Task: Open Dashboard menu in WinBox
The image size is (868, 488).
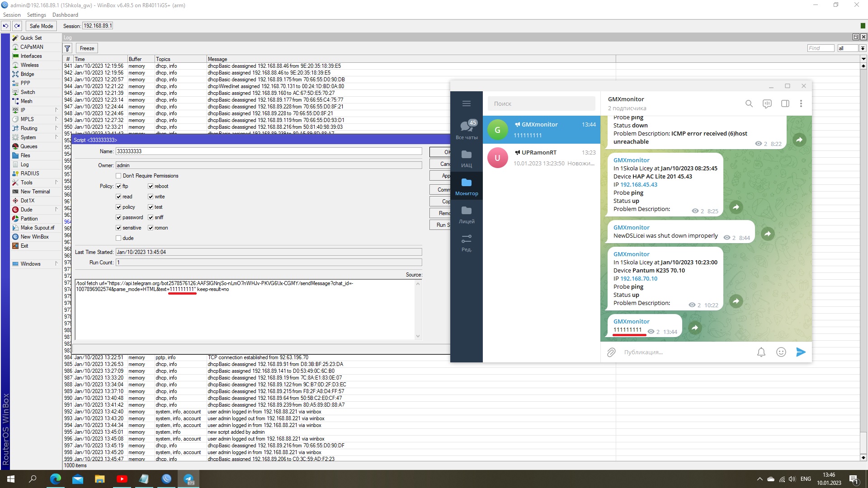Action: (65, 15)
